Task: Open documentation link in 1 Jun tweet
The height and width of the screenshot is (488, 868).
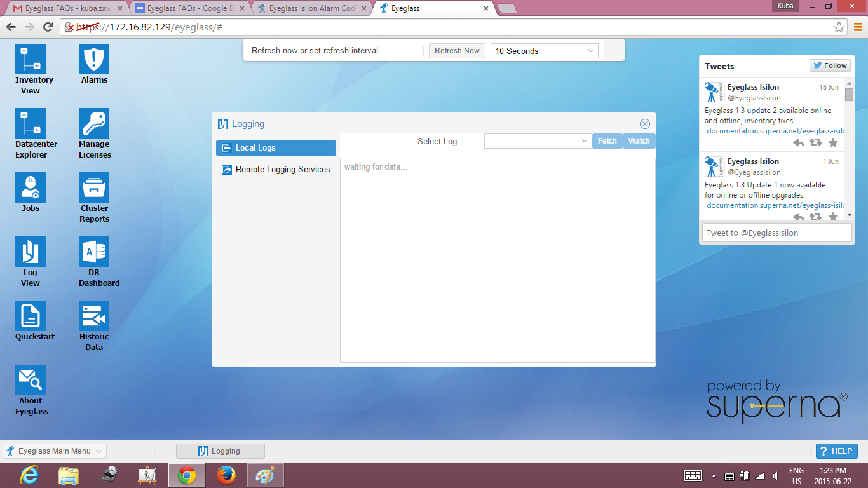Action: (x=775, y=205)
